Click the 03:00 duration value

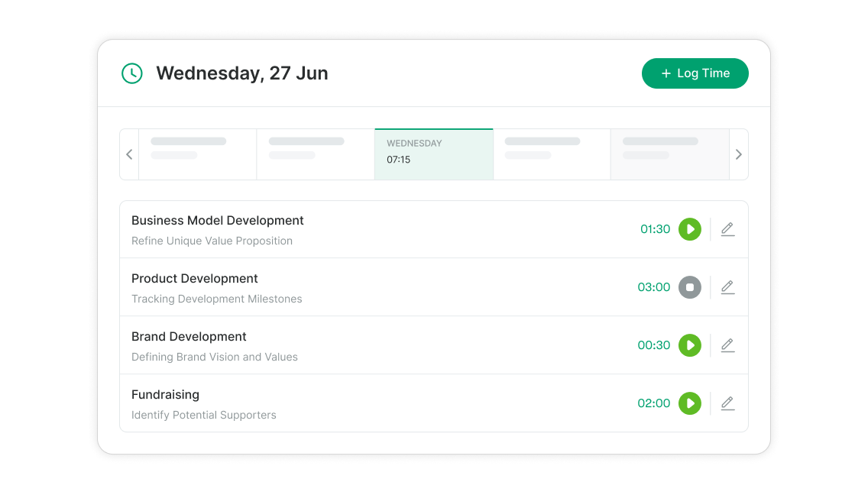tap(654, 287)
